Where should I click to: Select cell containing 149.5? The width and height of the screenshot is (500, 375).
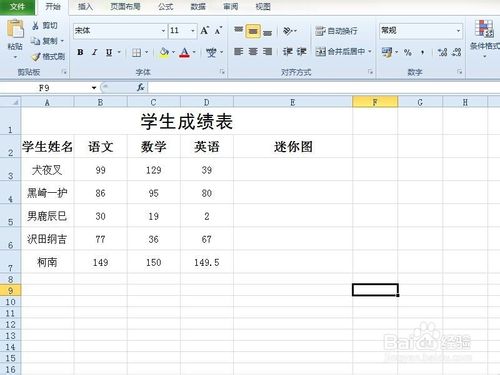click(207, 262)
